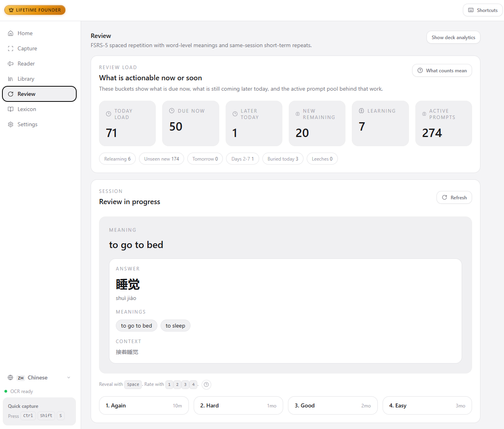Click the context sentence 接着睡觉
This screenshot has width=504, height=429.
[127, 352]
